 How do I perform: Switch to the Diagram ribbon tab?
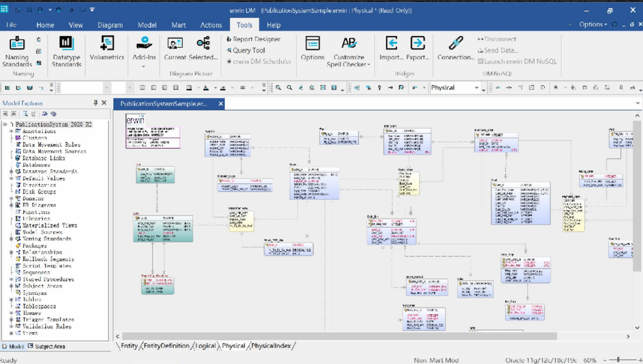[110, 25]
